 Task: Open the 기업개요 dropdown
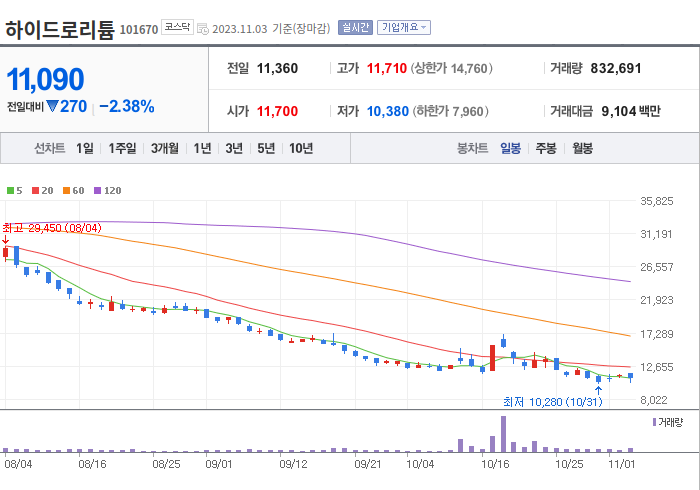[404, 28]
